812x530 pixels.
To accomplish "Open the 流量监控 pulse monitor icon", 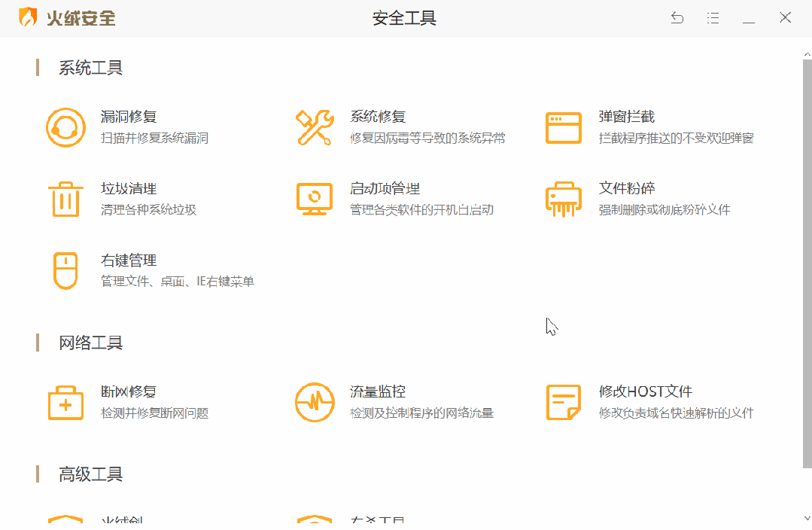I will click(315, 403).
